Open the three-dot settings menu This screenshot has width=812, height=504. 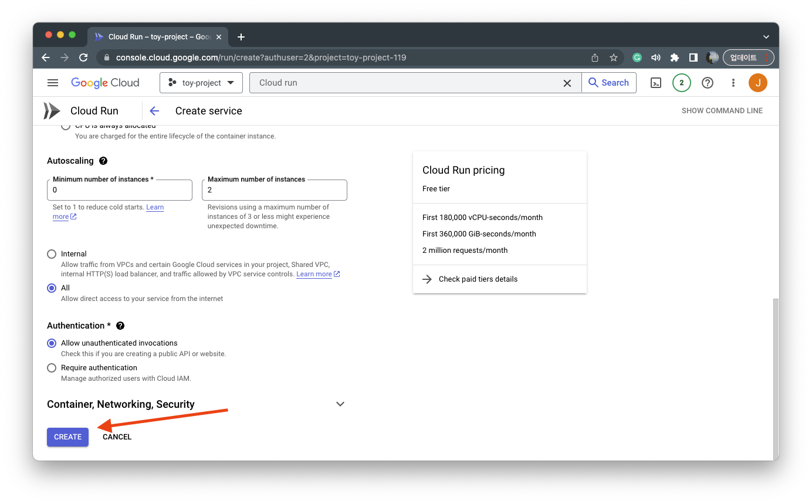[733, 83]
